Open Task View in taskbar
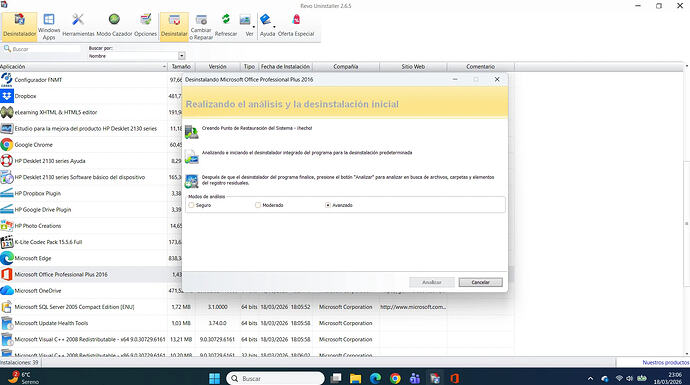This screenshot has height=385, width=690. coord(336,378)
